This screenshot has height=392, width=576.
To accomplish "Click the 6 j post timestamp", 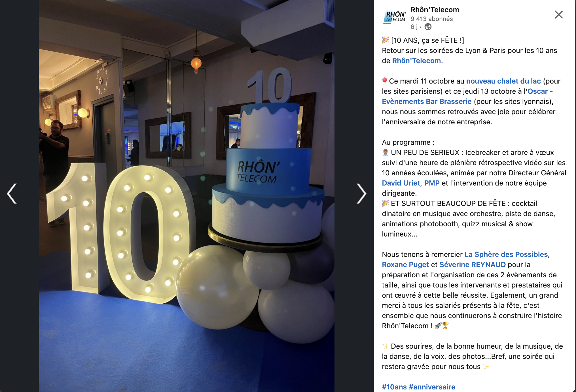I will pyautogui.click(x=414, y=27).
